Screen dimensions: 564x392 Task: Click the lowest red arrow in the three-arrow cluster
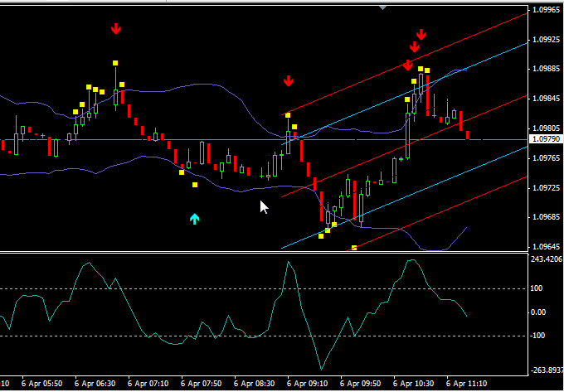point(407,65)
